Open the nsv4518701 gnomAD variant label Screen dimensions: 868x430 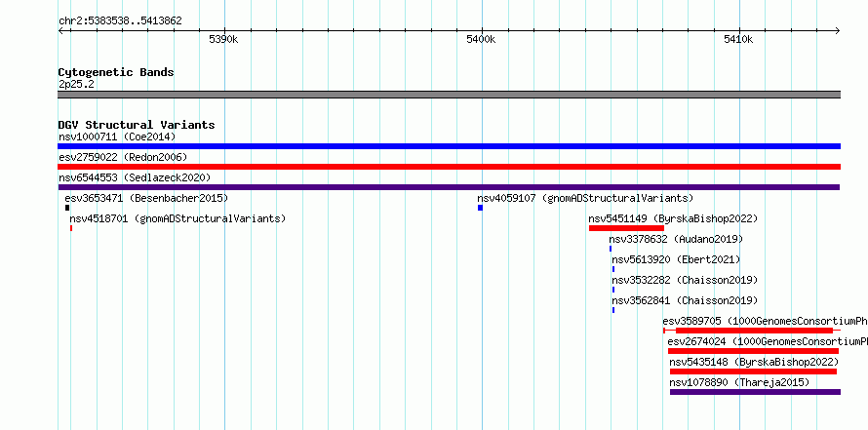178,218
